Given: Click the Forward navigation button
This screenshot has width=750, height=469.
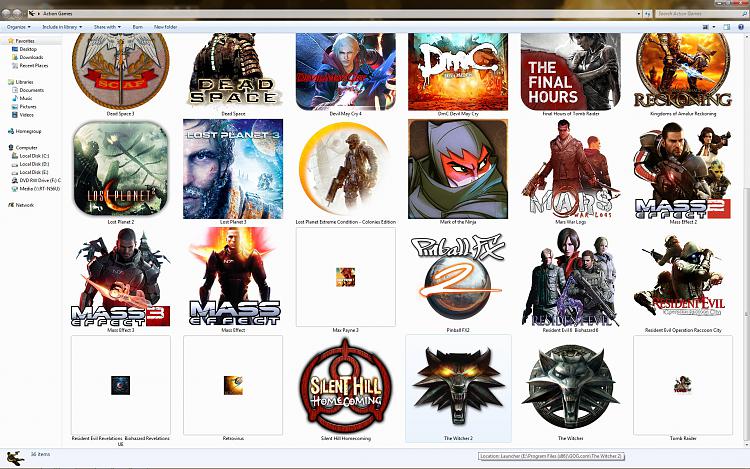Looking at the screenshot, I should [x=18, y=13].
